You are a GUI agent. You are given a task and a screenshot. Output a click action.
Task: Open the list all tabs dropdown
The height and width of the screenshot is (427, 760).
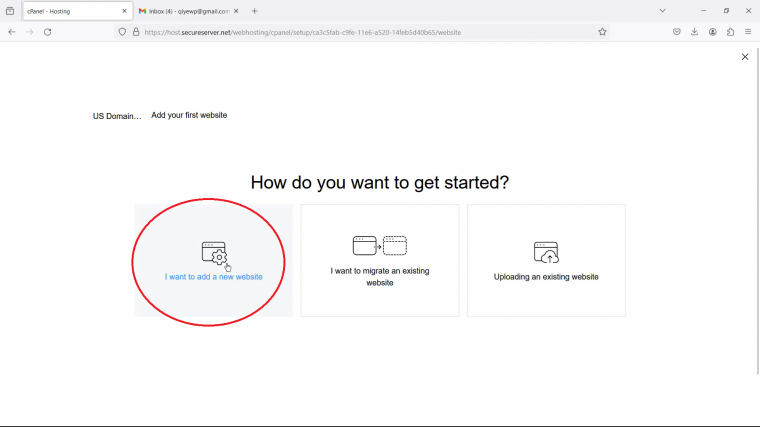point(663,11)
